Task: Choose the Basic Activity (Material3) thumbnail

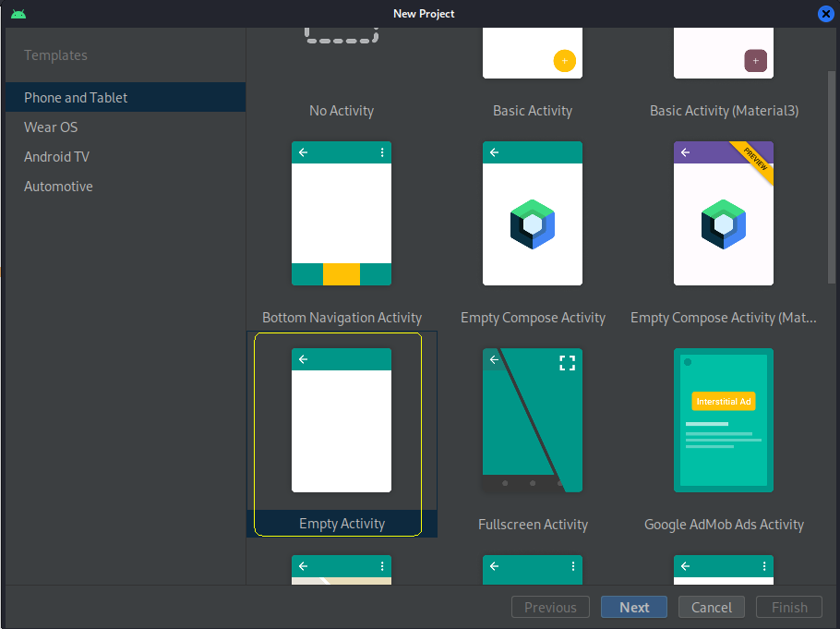Action: [723, 53]
